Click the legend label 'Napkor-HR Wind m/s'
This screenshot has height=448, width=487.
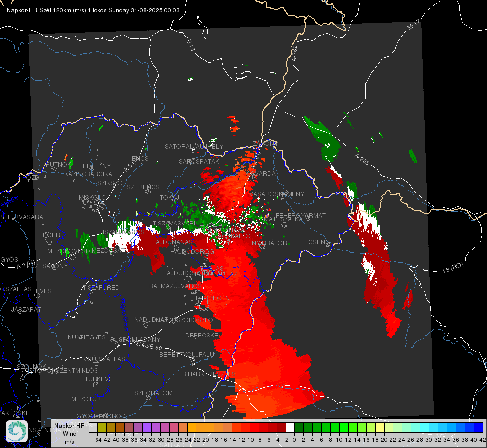tap(69, 433)
